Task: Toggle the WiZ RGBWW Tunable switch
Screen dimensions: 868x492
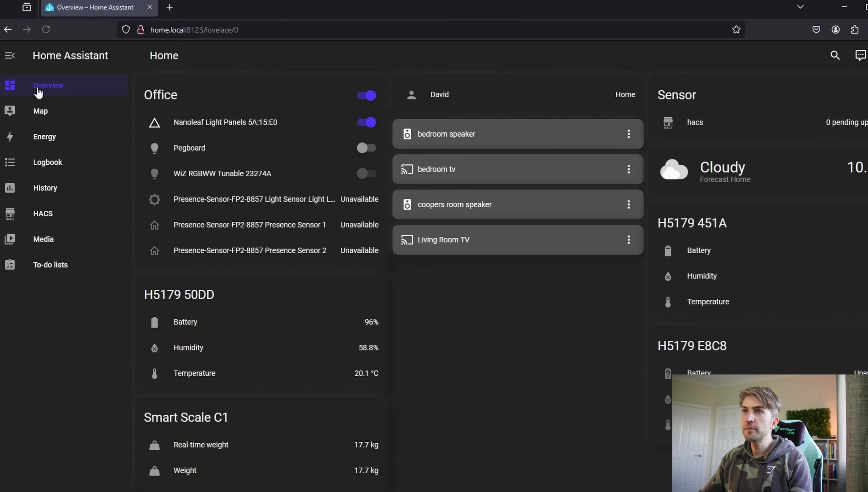Action: [x=366, y=174]
